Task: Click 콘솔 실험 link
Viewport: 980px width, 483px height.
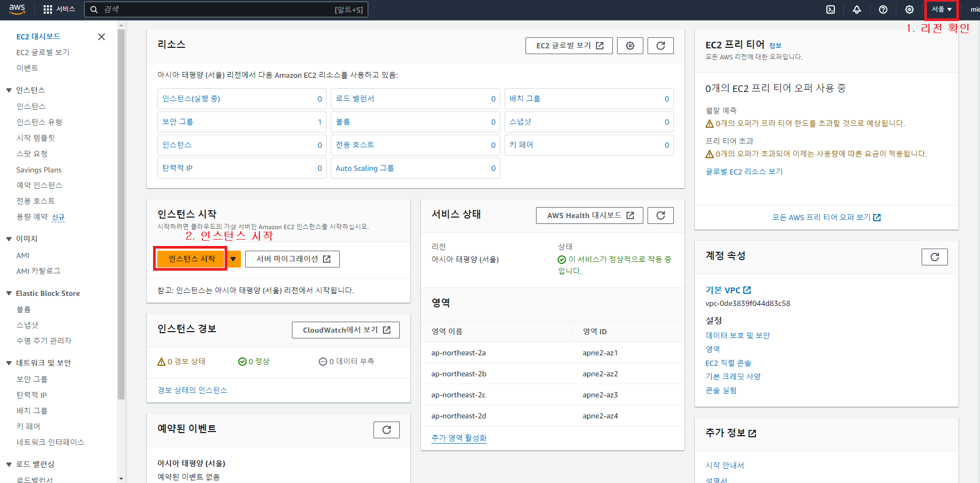Action: point(721,390)
